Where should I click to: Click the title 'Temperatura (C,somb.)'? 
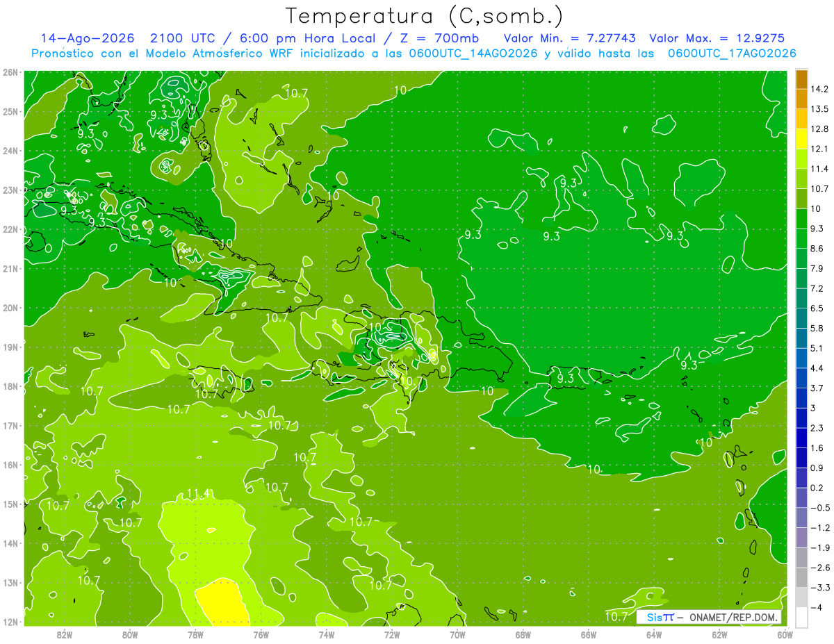[x=425, y=16]
